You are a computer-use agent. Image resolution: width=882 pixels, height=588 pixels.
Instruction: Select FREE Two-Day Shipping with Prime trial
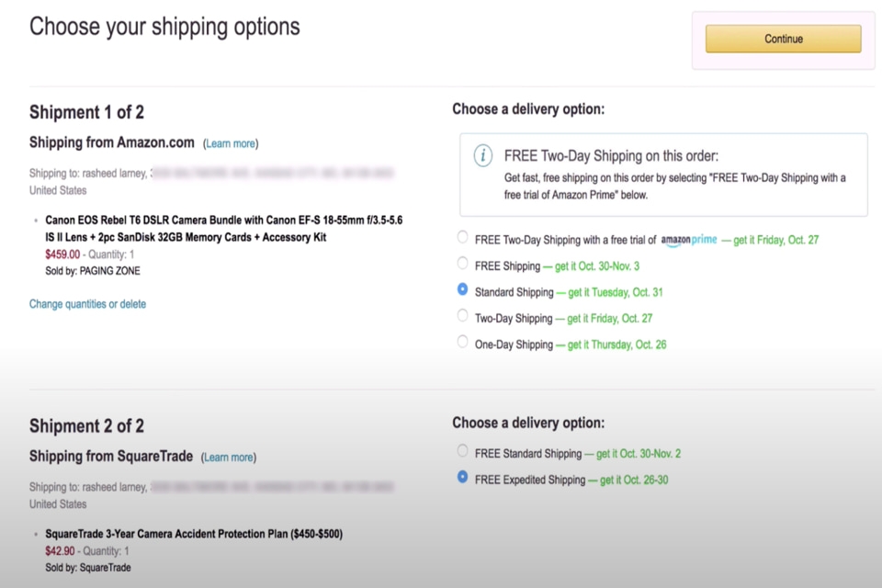click(x=462, y=237)
